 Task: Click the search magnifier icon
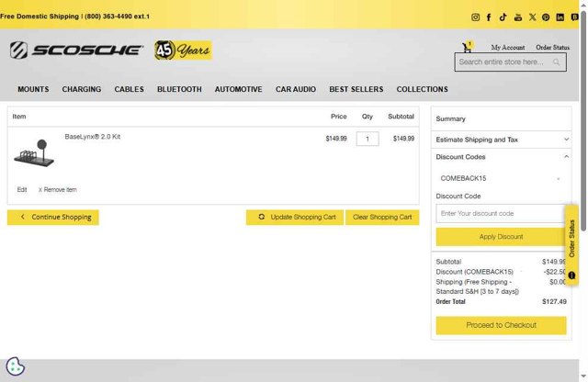coord(556,62)
